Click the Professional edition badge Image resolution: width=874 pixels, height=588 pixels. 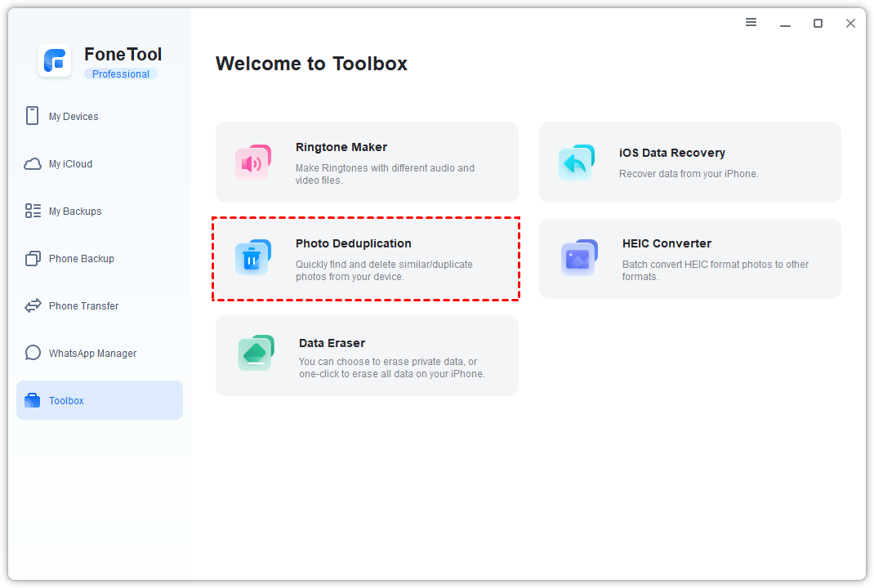click(120, 73)
